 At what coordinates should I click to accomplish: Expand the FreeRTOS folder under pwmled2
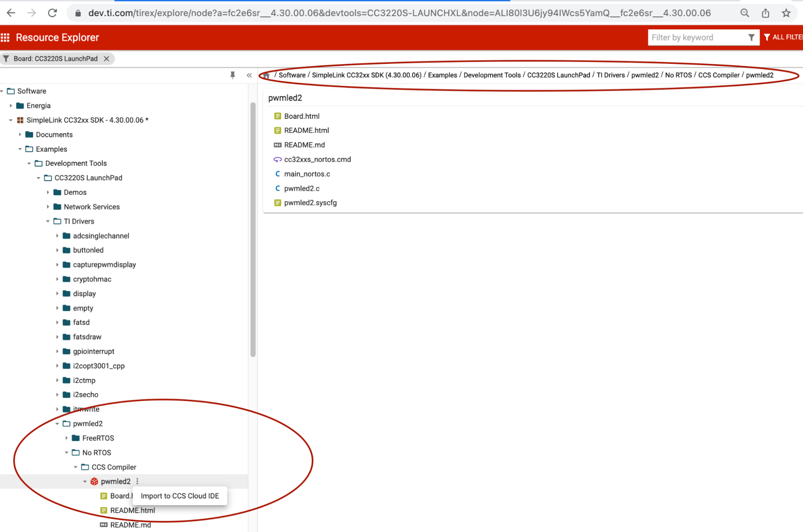(67, 438)
